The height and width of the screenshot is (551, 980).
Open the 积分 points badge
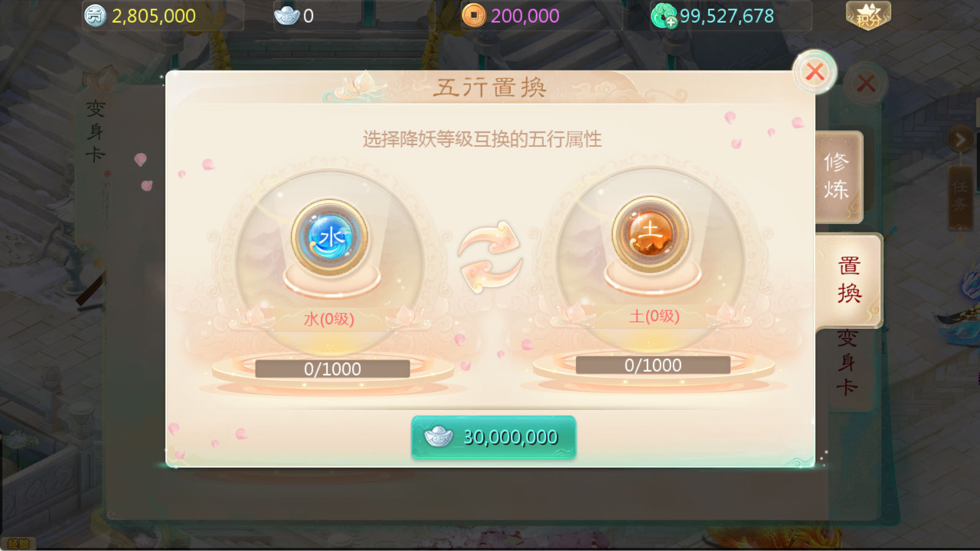point(868,15)
